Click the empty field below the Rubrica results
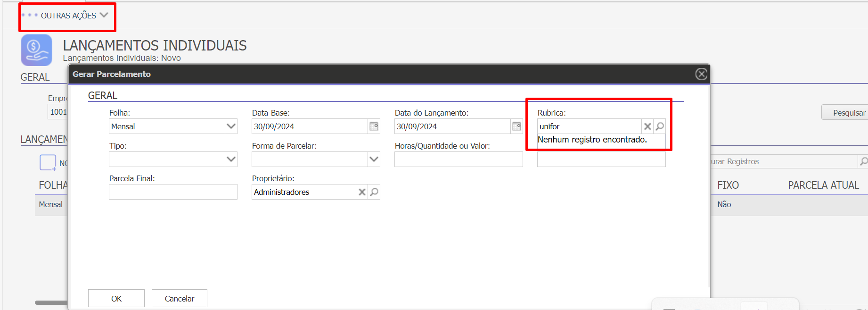Viewport: 868px width, 310px height. click(x=601, y=159)
